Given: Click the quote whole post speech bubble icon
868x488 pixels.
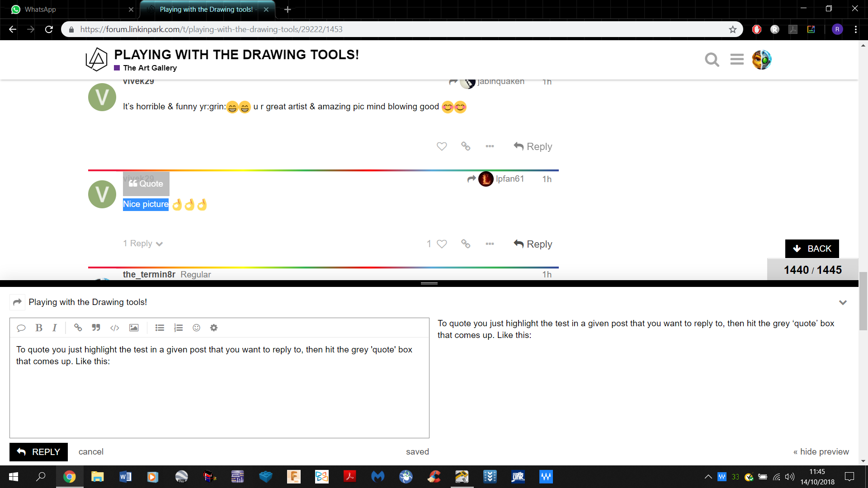Looking at the screenshot, I should (x=21, y=328).
